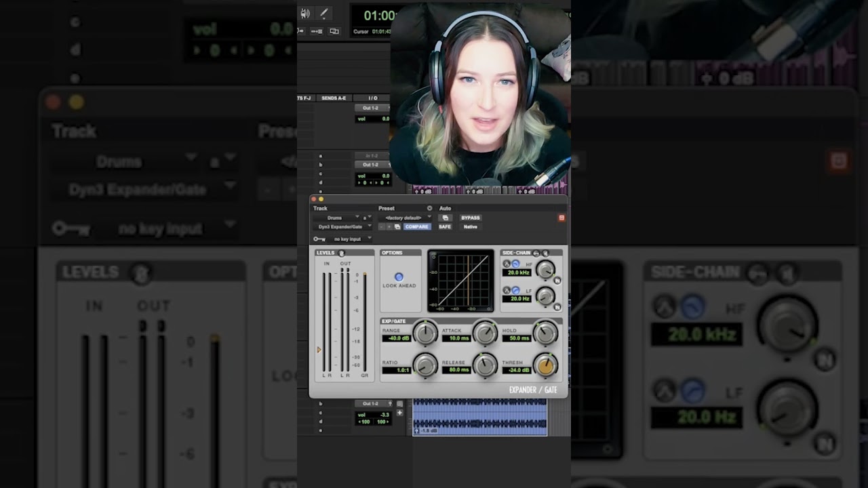Click the bottom track vol -3.3 field
Viewport: 868px width, 488px height.
[374, 415]
